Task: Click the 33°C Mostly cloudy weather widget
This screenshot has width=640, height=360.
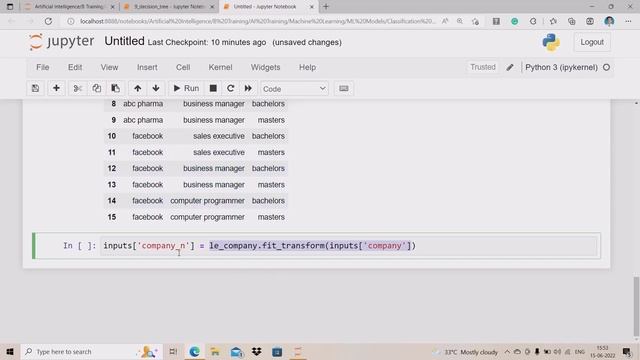Action: [466, 352]
